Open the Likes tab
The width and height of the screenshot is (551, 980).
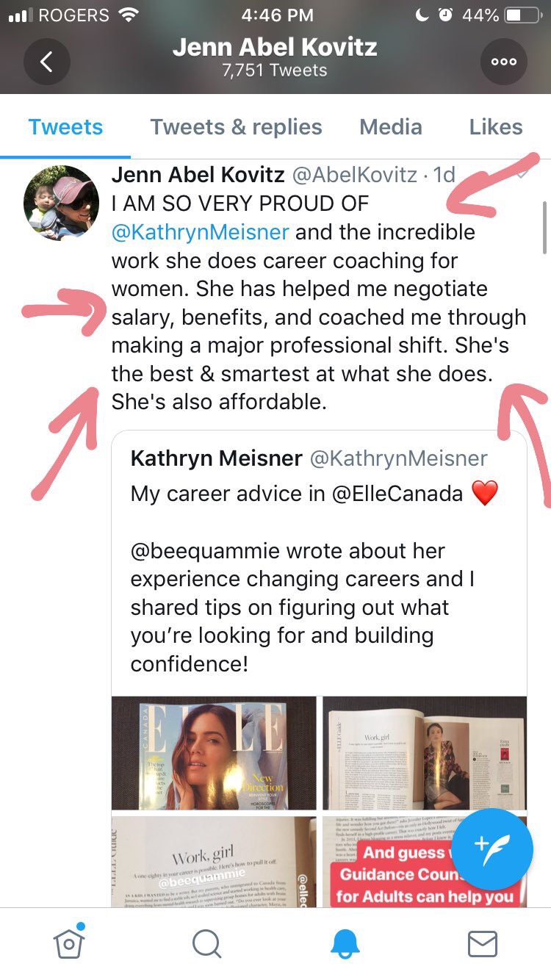coord(496,127)
